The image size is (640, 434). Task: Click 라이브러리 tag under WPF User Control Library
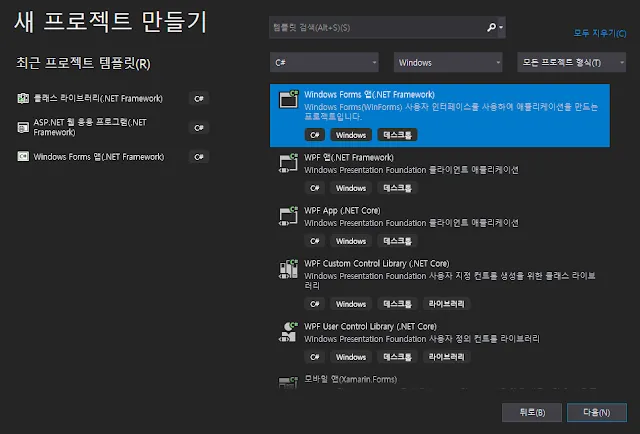[x=447, y=357]
